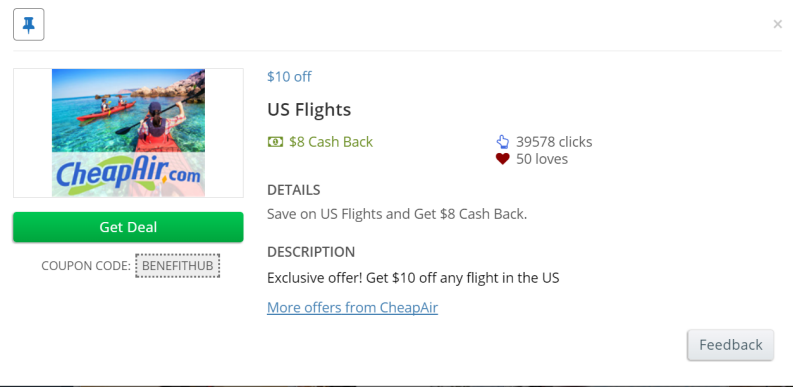Click the COUPON CODE label
This screenshot has height=387, width=793.
pyautogui.click(x=86, y=266)
